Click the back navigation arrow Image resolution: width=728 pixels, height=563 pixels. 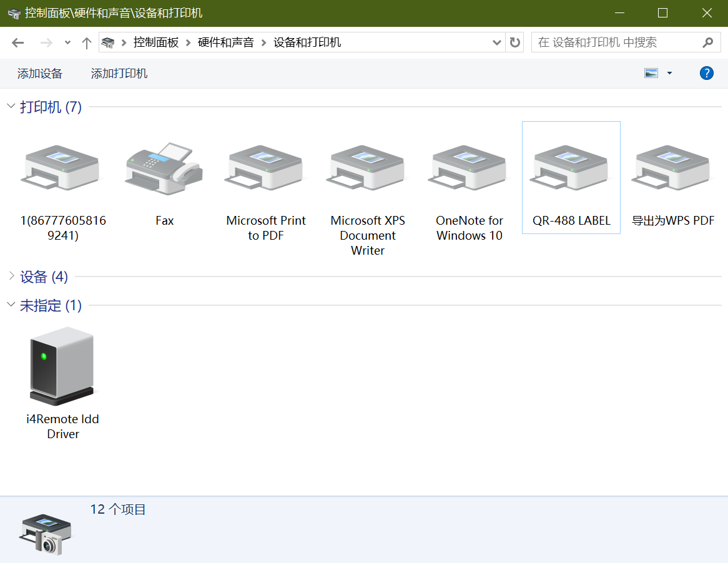(x=17, y=42)
